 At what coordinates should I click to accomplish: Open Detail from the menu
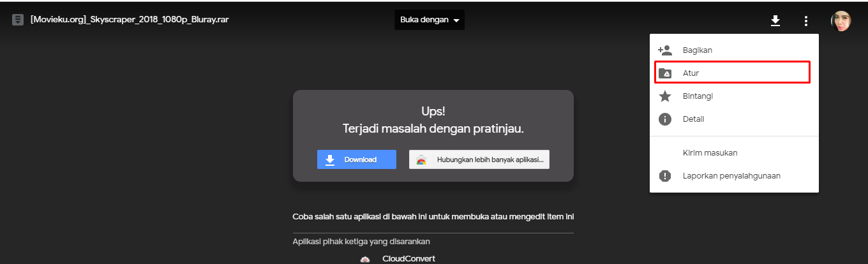click(734, 119)
